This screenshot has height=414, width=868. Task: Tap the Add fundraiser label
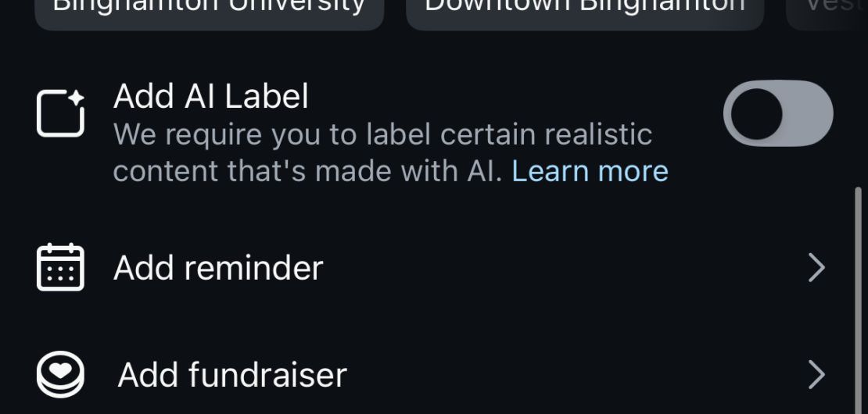coord(232,375)
